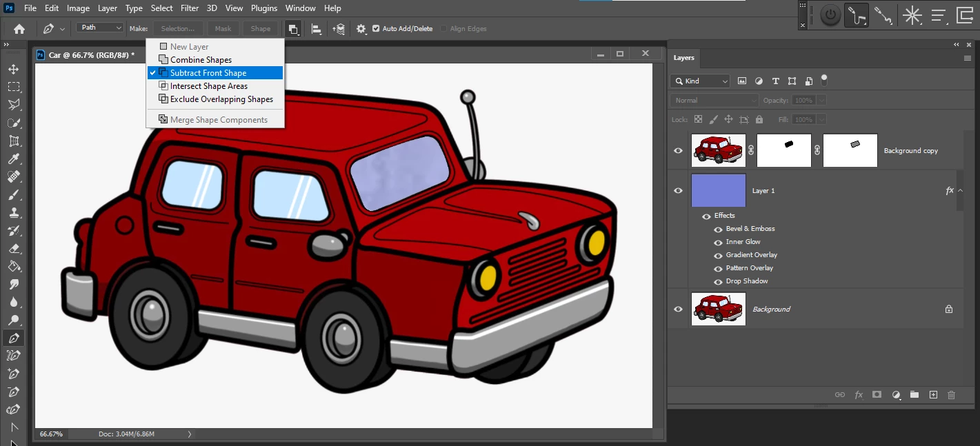Hide the Bevel & Emboss effect
This screenshot has height=446, width=980.
pyautogui.click(x=718, y=229)
